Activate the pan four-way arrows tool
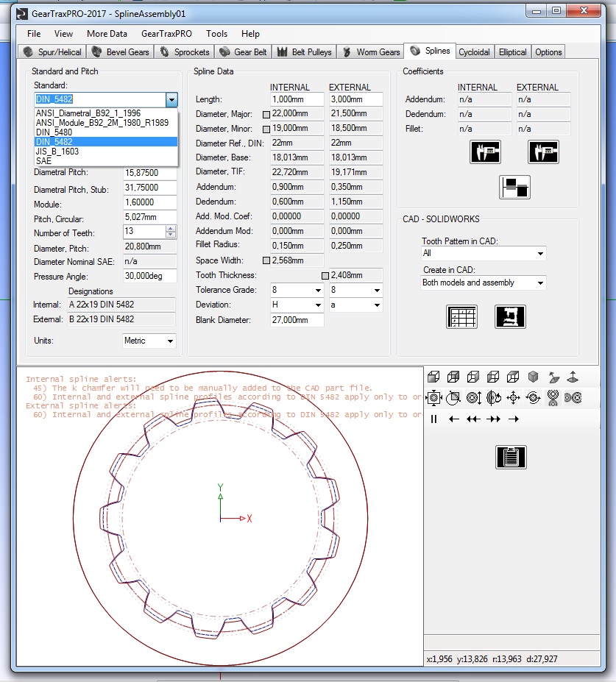 click(514, 397)
